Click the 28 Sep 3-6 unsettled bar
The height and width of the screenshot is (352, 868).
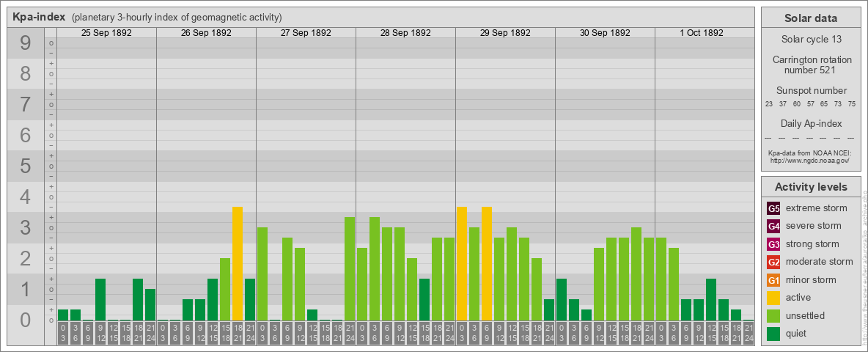[375, 268]
